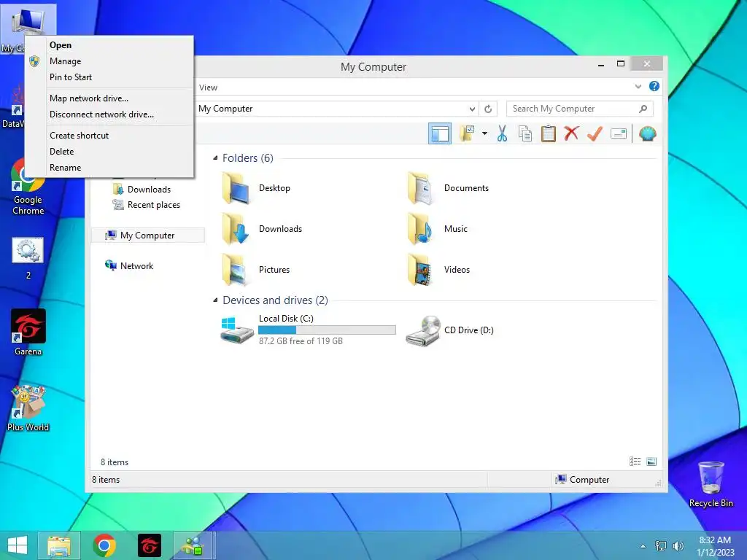This screenshot has width=747, height=560.
Task: Choose Map network drive... entry
Action: 109,98
